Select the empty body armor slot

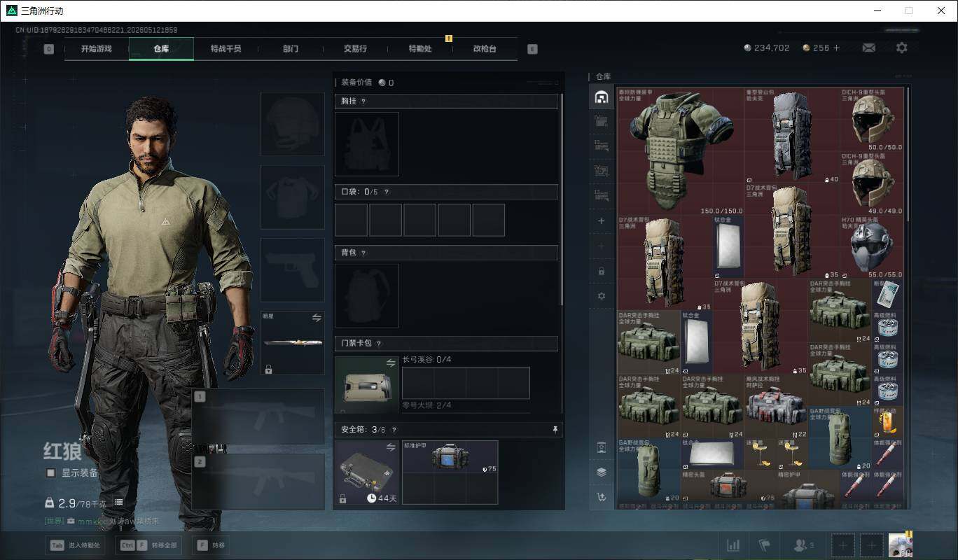click(293, 197)
